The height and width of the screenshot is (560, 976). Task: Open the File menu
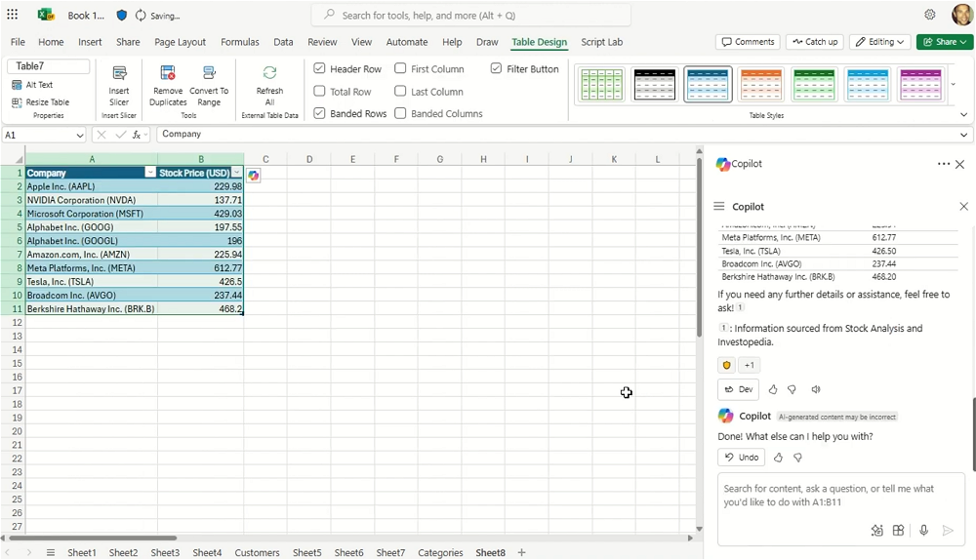coord(18,42)
